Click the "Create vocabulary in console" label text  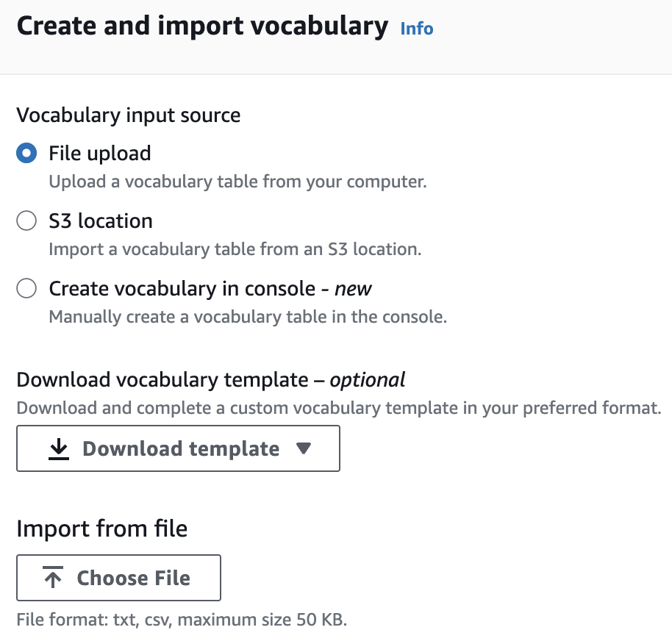coord(184,289)
